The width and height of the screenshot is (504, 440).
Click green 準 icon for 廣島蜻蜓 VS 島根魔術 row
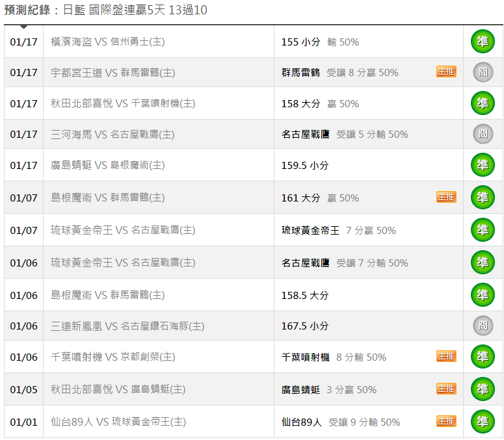[x=483, y=165]
